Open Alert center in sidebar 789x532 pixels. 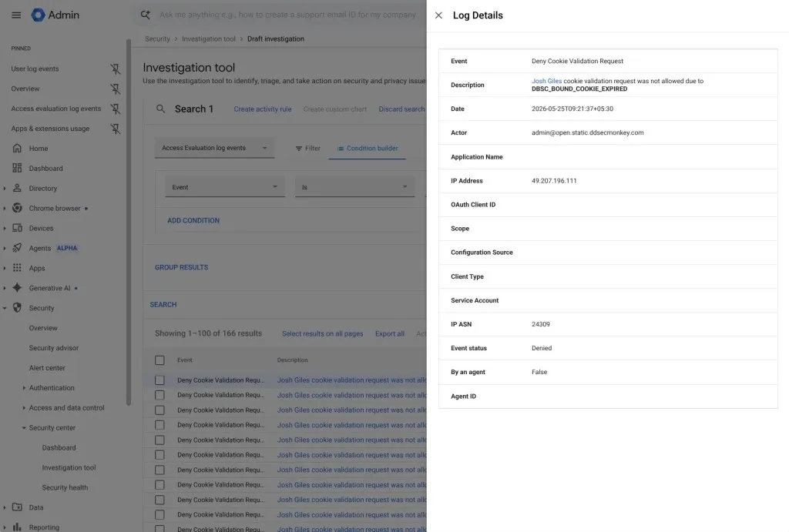pos(47,368)
